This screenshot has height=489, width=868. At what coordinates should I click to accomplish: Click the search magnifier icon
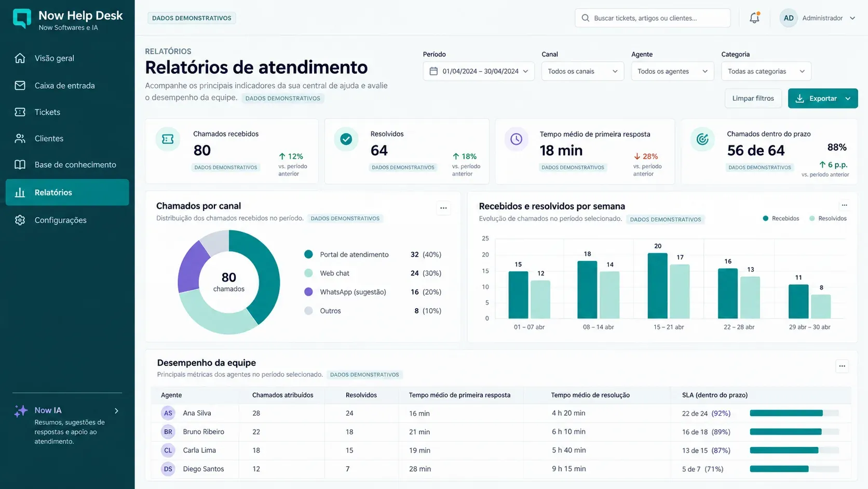586,18
